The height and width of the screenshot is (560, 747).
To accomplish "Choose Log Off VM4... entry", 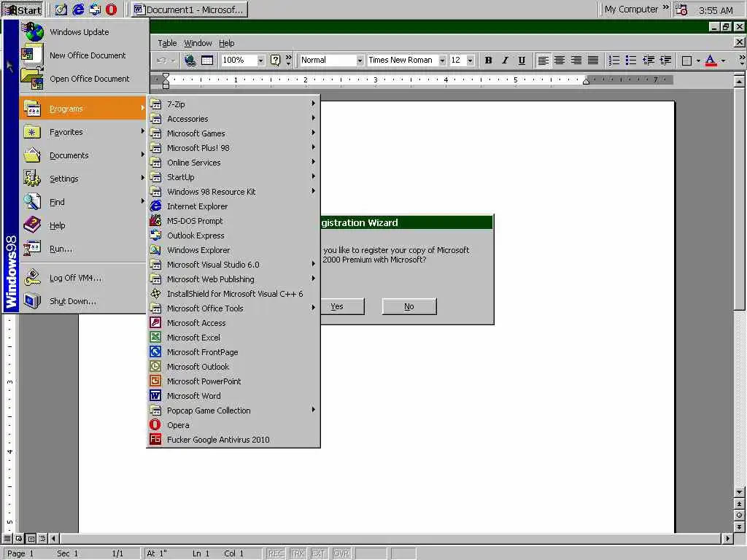I will [82, 278].
